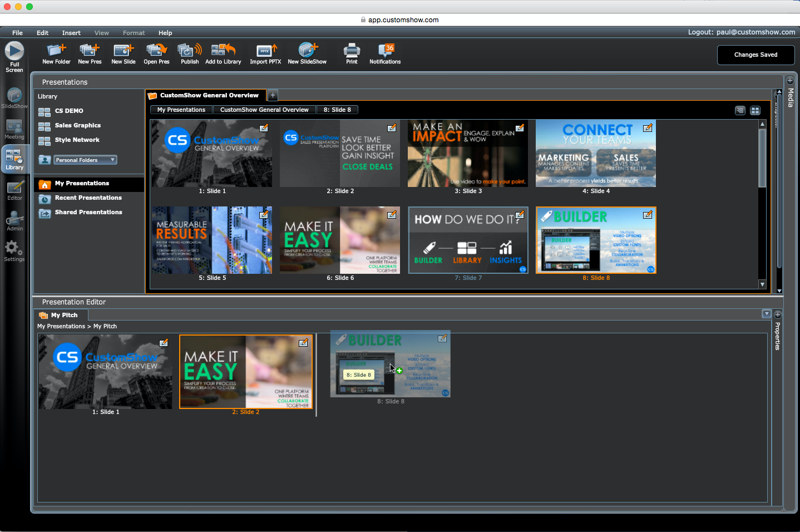This screenshot has height=532, width=800.
Task: Go to Admin in sidebar
Action: coord(14,221)
